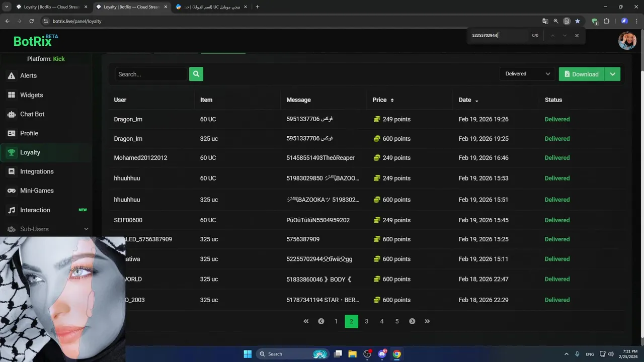Click the green search magnifier button
Viewport: 644px width, 362px height.
[196, 74]
